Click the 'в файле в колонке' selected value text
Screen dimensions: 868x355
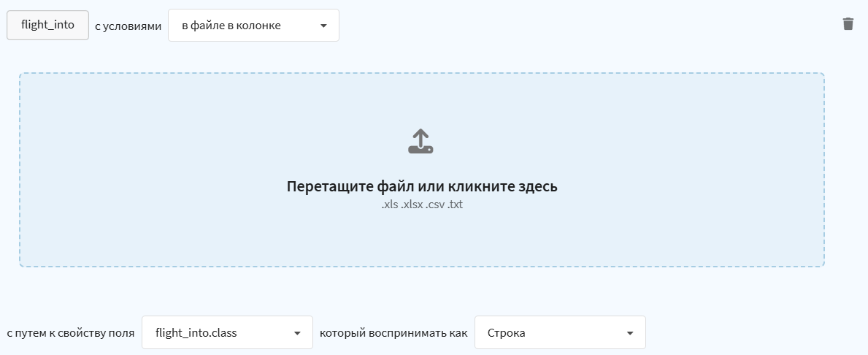pyautogui.click(x=231, y=26)
